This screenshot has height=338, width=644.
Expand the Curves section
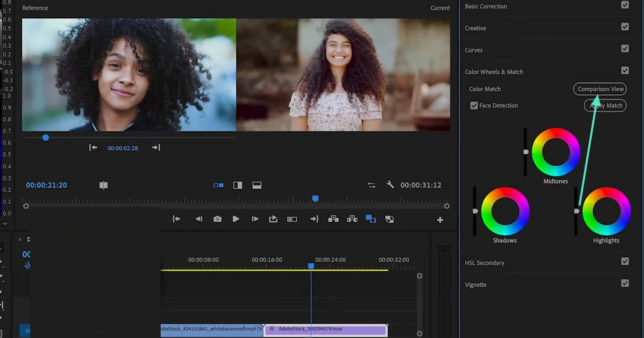coord(474,50)
